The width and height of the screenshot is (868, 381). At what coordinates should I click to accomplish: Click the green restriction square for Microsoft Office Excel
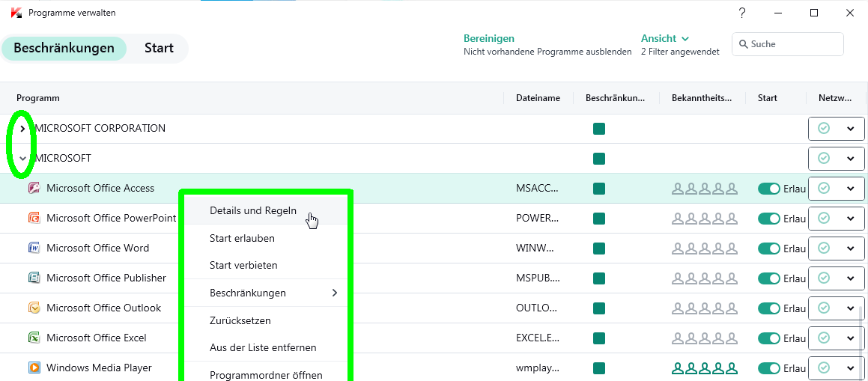tap(598, 338)
